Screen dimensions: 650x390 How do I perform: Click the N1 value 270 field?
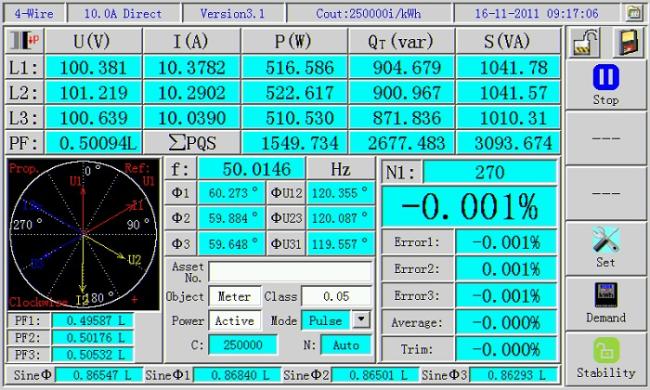[490, 172]
